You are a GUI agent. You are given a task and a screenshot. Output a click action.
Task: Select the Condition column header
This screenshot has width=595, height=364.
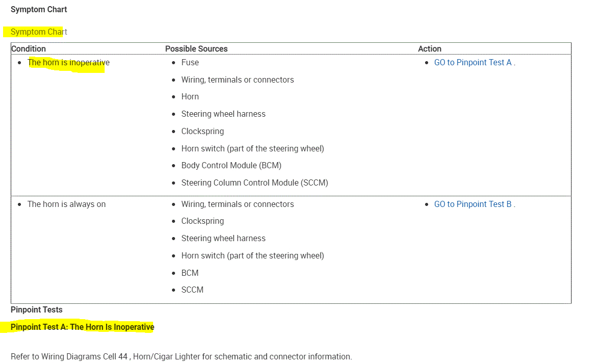(x=29, y=49)
